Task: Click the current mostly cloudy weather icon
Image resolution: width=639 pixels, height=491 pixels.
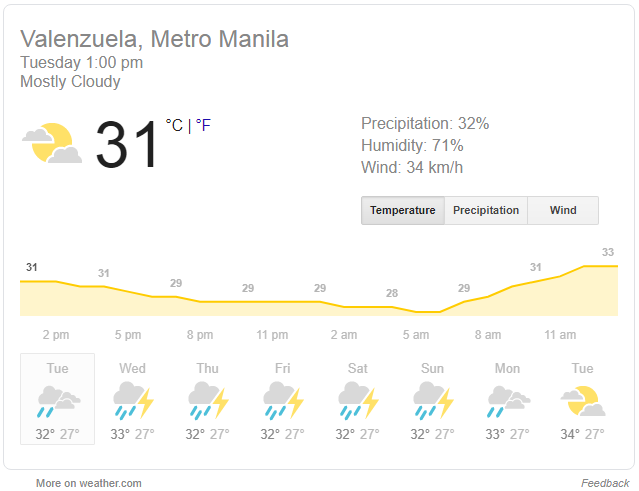Action: [52, 143]
